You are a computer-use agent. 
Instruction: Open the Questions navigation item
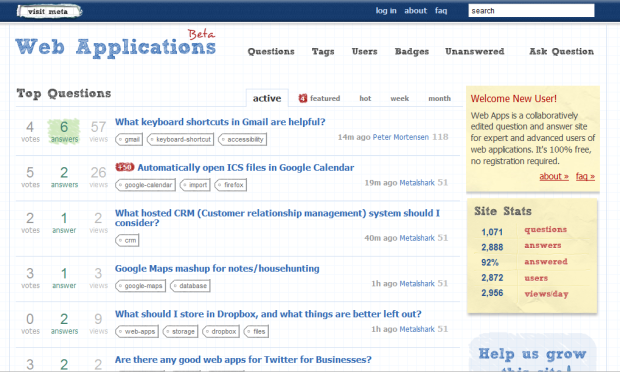[271, 51]
